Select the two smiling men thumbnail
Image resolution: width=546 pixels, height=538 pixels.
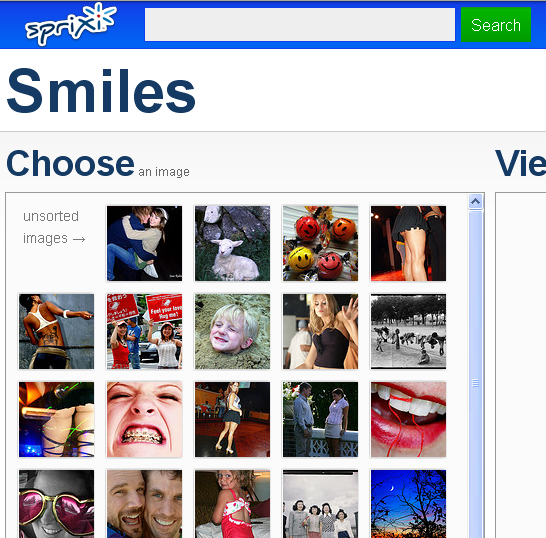point(144,504)
